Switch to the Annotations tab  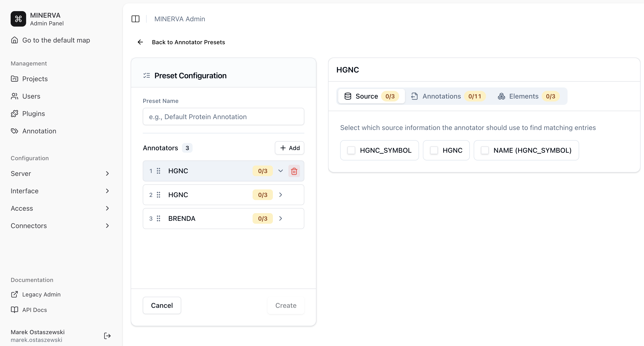coord(442,96)
